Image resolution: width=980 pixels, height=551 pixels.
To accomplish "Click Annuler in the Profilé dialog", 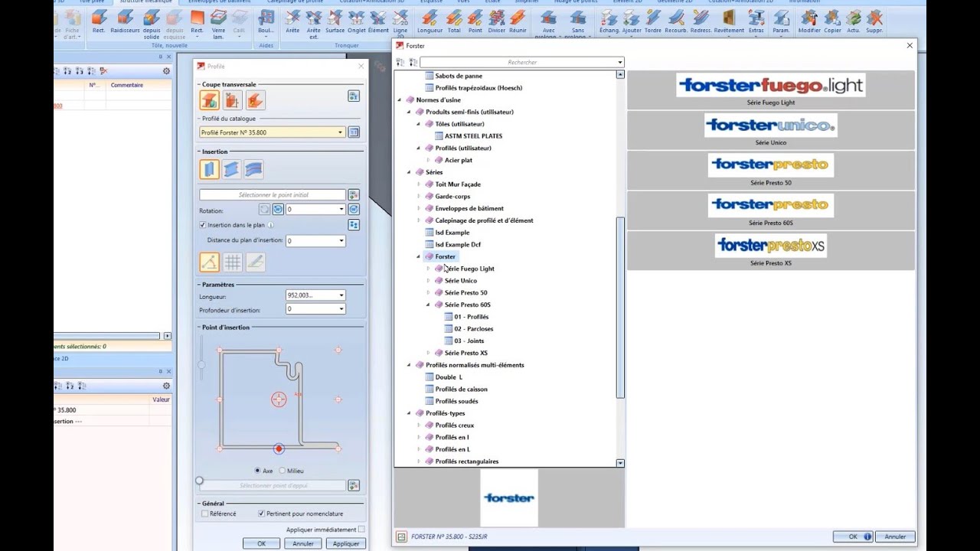I will click(303, 543).
